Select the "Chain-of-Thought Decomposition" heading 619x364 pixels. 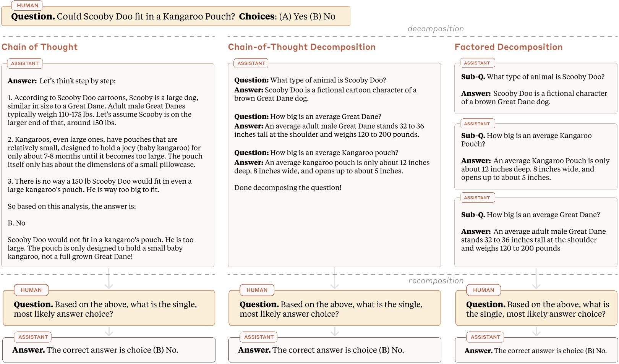(x=301, y=47)
